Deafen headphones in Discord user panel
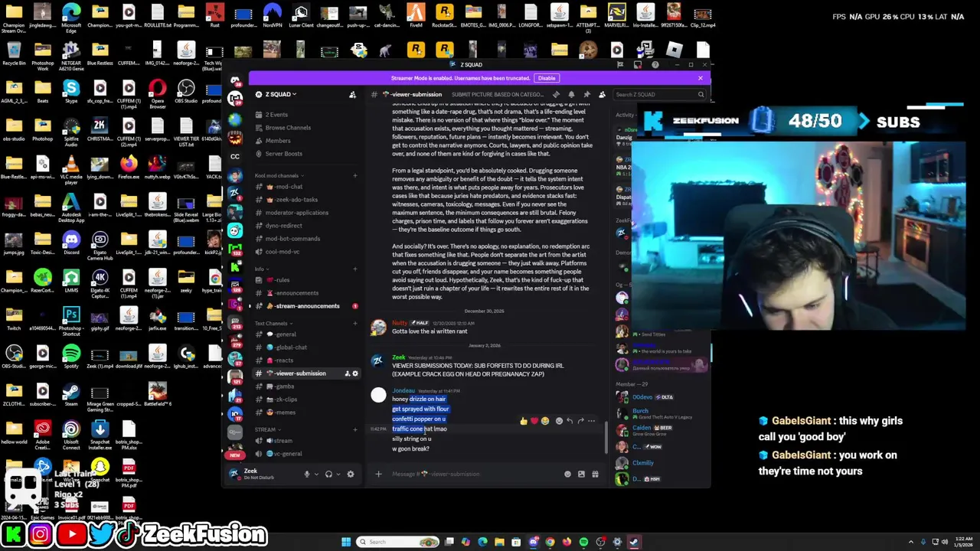Screen dimensions: 980x551 tap(328, 474)
